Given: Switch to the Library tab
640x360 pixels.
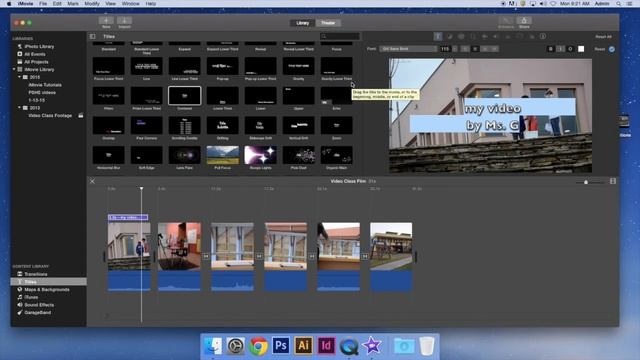Looking at the screenshot, I should 302,23.
